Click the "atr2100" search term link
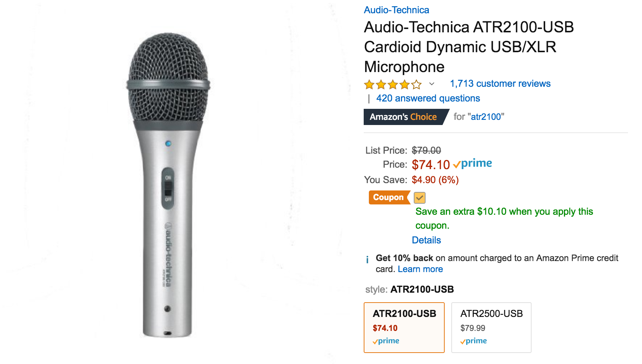Viewport: 642px width, 364px height. pos(486,117)
